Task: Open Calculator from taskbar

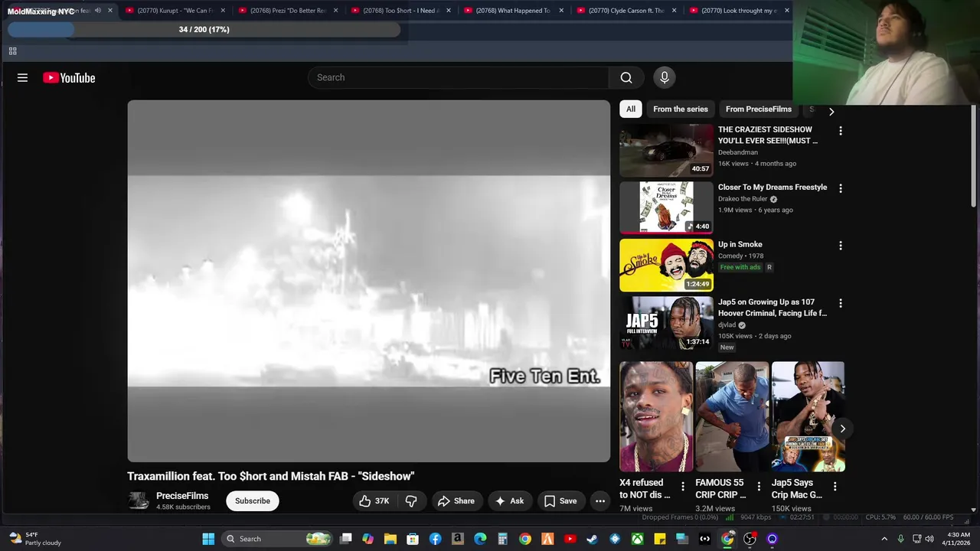Action: pos(502,539)
